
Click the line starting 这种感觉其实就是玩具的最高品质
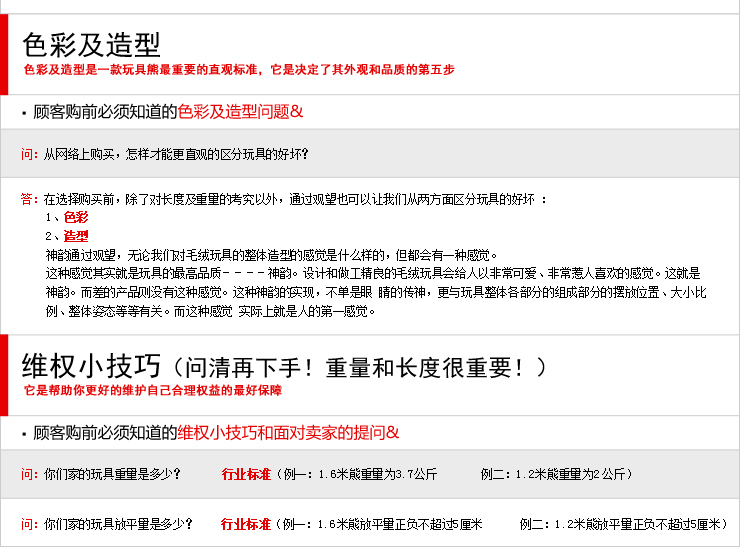[x=373, y=274]
